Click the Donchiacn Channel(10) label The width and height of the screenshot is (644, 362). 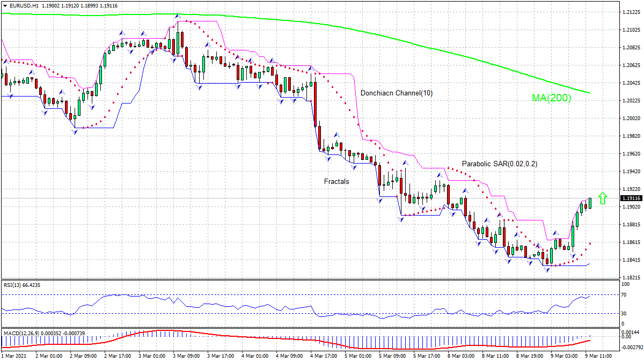396,92
